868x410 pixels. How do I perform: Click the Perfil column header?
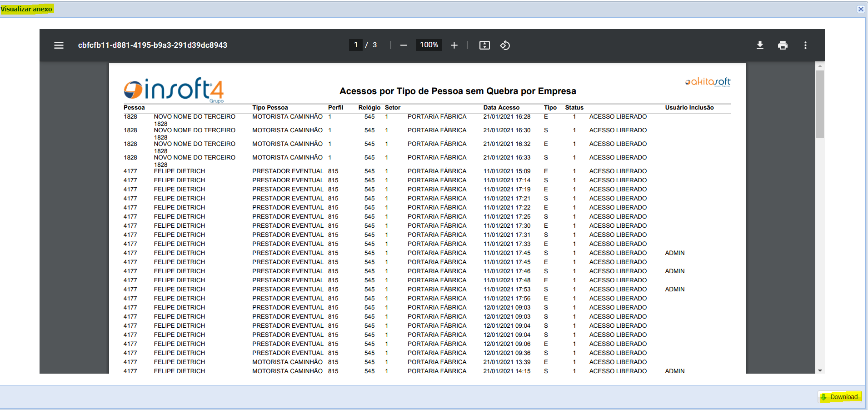click(335, 108)
